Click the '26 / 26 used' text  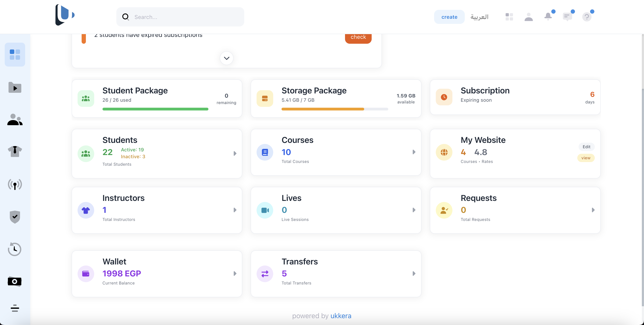(x=117, y=100)
